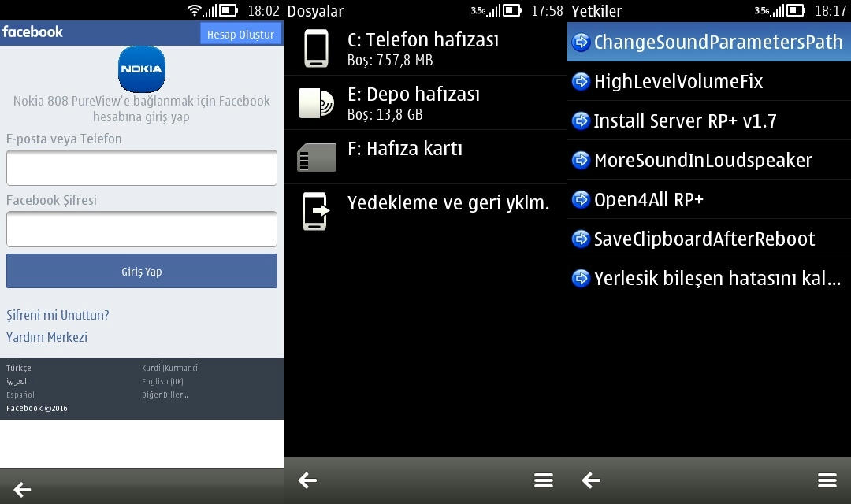Viewport: 851px width, 504px height.
Task: Open Diğer Diller… link
Action: pos(165,395)
